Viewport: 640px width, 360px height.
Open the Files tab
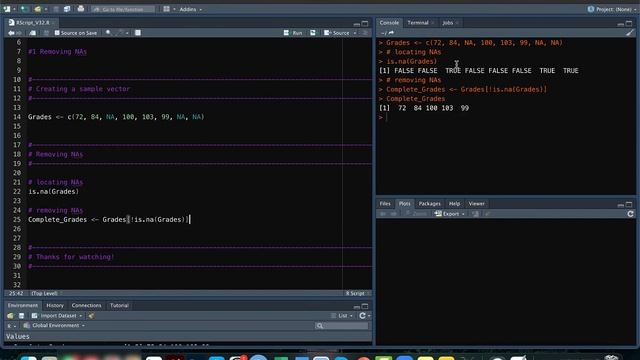(x=385, y=203)
